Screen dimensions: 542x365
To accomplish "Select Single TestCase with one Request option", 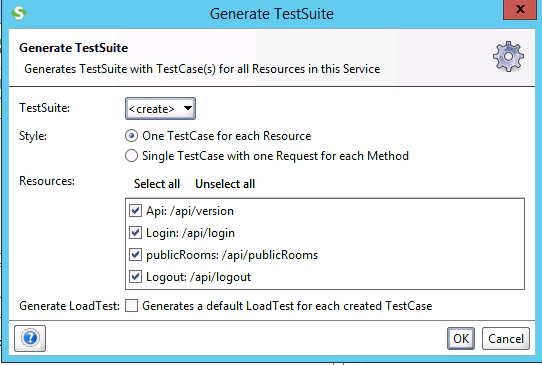I will coord(131,156).
